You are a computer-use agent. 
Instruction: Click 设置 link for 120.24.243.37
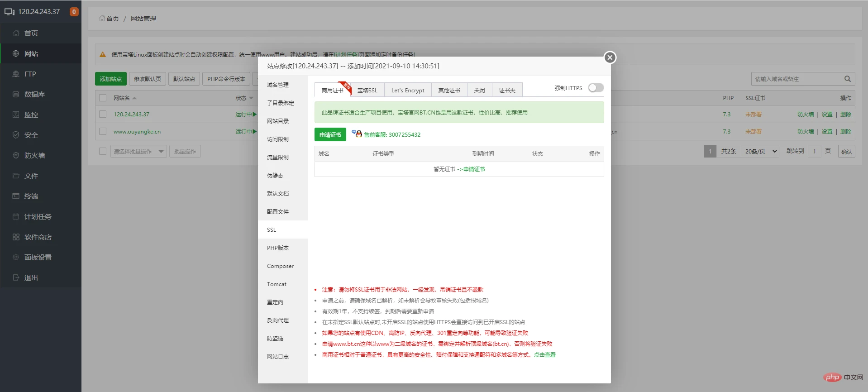coord(827,115)
